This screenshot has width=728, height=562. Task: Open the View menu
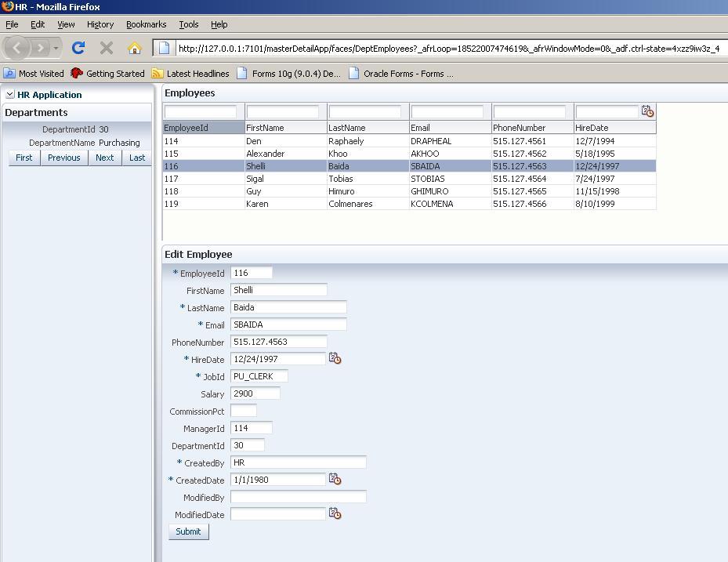[66, 24]
